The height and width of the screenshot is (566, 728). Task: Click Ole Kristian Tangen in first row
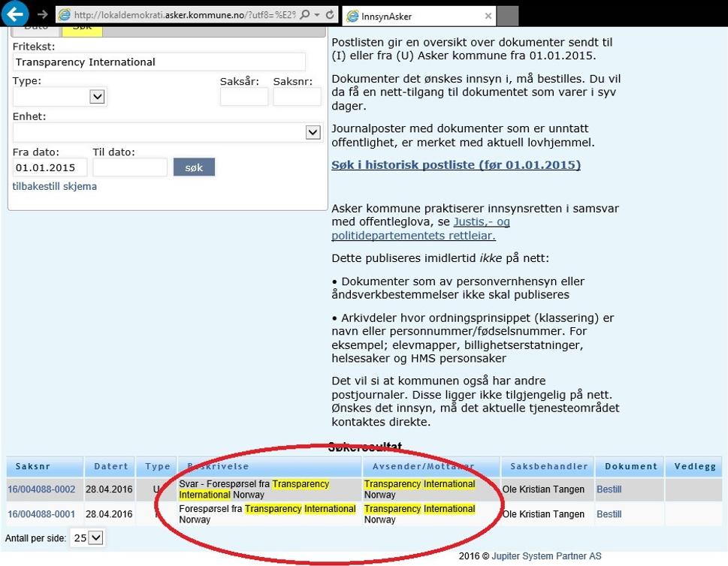[543, 489]
